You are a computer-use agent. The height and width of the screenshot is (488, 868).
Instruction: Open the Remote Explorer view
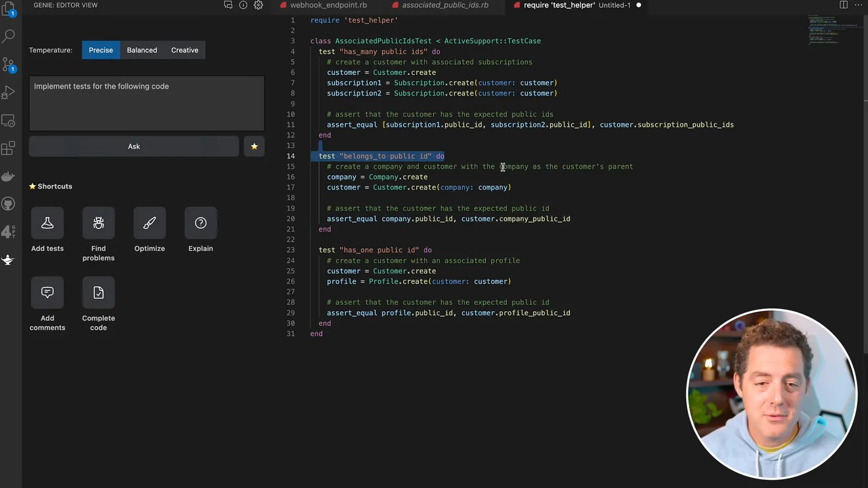[9, 121]
